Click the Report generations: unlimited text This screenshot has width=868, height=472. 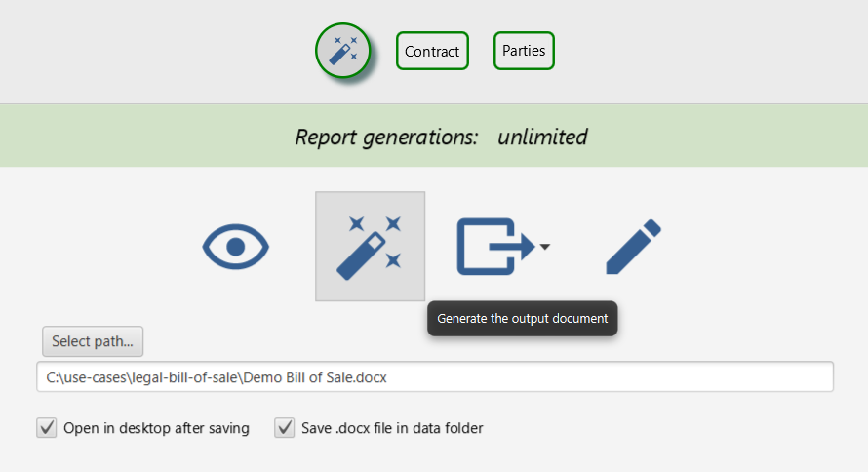click(x=441, y=137)
